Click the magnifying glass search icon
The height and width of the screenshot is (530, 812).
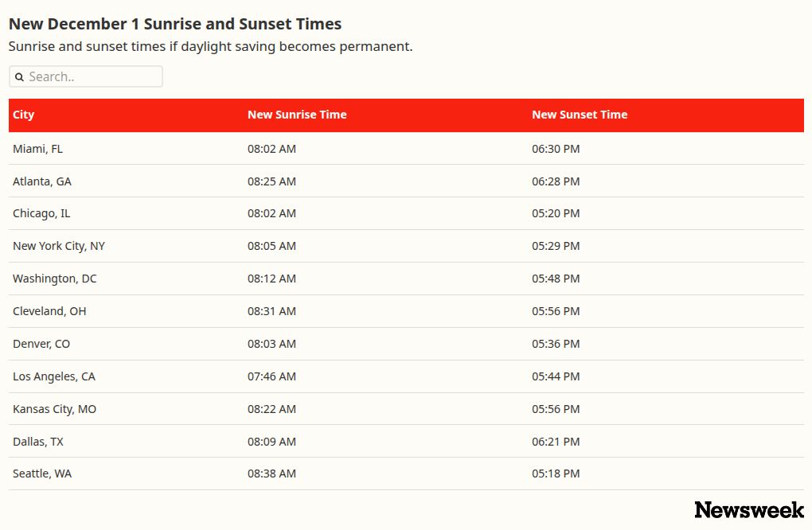[x=19, y=77]
